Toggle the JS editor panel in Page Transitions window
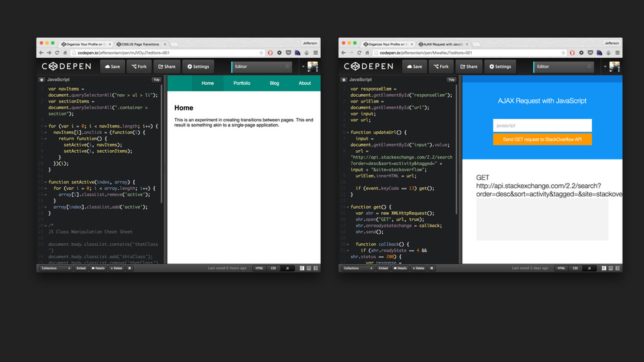Screen dimensions: 644x362 coord(287,268)
